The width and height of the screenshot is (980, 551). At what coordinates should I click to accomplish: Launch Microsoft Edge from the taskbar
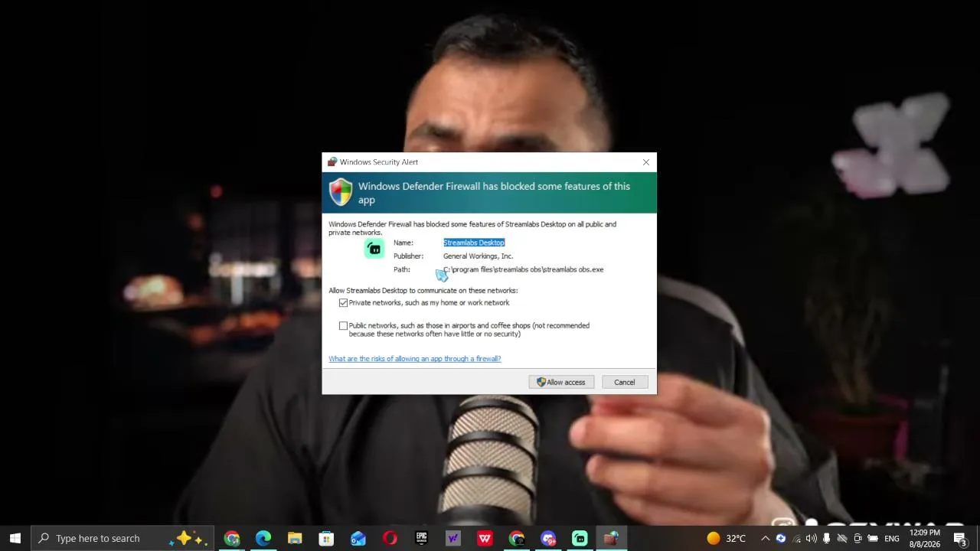coord(263,538)
